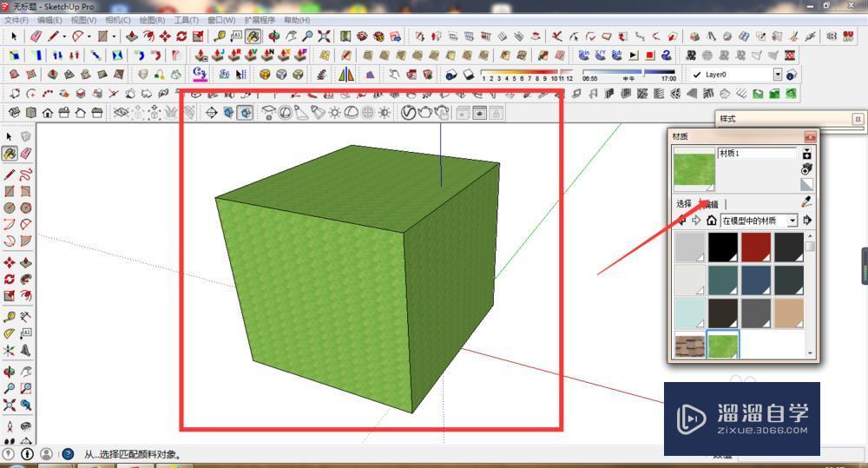The image size is (868, 468).
Task: Click the Materials panel scrollbar
Action: point(810,294)
